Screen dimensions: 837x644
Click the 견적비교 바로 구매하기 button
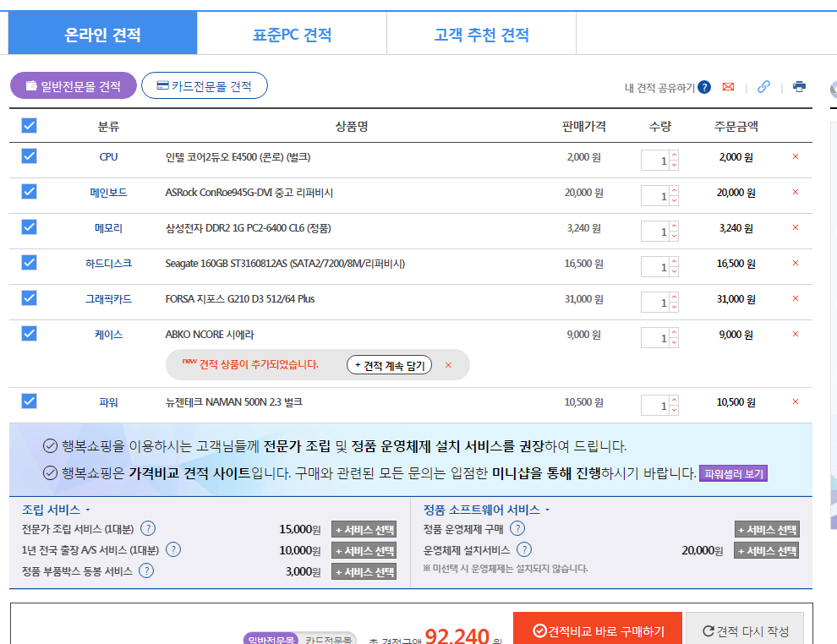coord(598,631)
